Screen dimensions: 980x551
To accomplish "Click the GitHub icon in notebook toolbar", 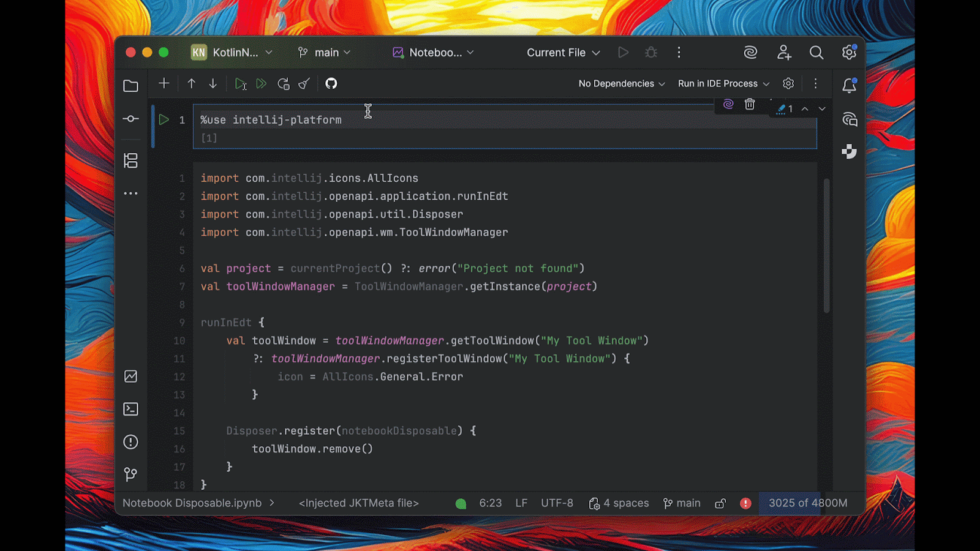I will pyautogui.click(x=331, y=84).
